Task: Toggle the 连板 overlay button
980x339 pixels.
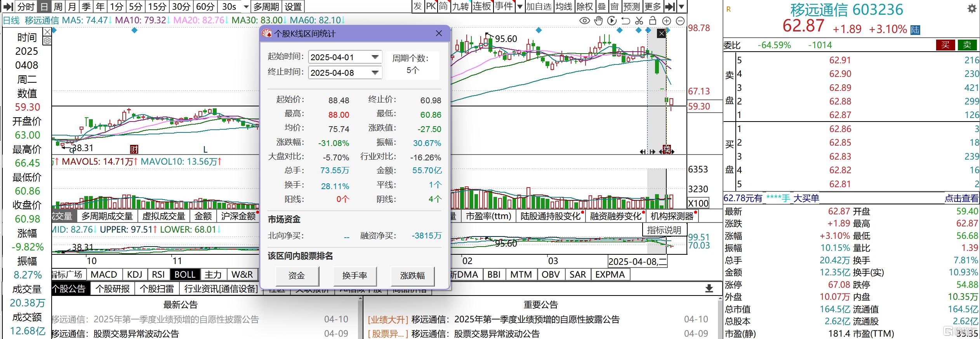Action: point(482,7)
